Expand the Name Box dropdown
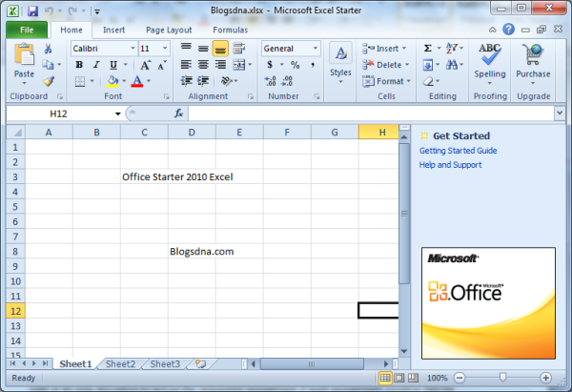The height and width of the screenshot is (392, 572). point(118,113)
